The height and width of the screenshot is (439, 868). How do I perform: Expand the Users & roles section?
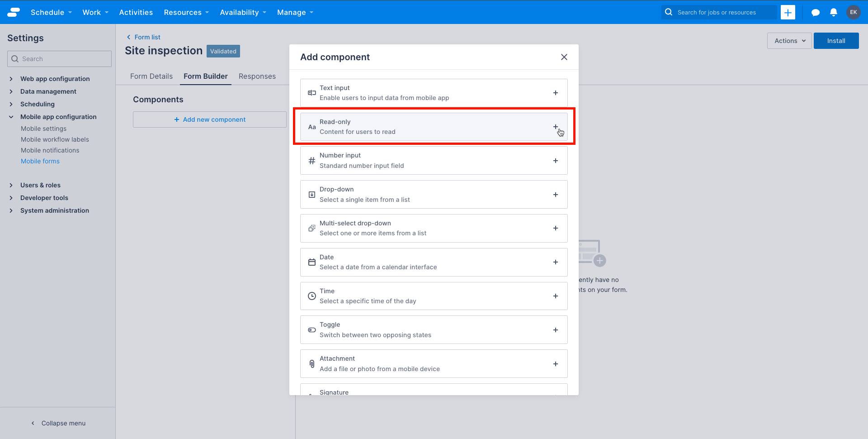40,185
